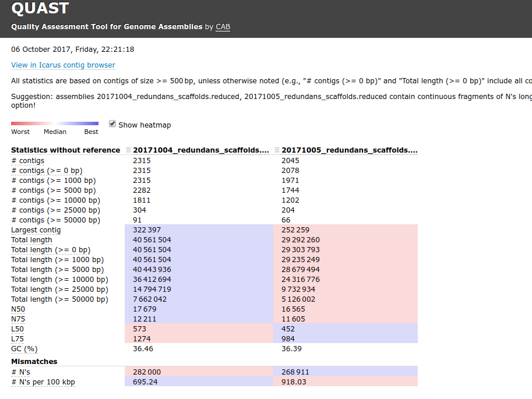Select the 20171004_redundans_scaffolds column header
The width and height of the screenshot is (532, 399).
[x=201, y=150]
